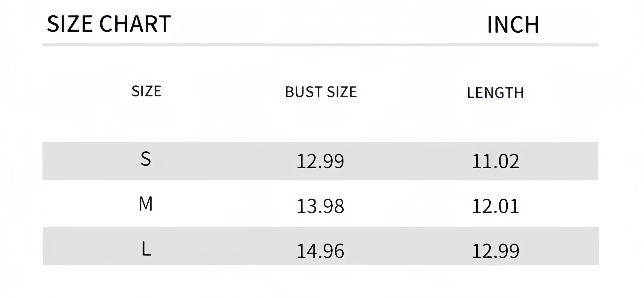
Task: Click the S size label
Action: [x=146, y=159]
